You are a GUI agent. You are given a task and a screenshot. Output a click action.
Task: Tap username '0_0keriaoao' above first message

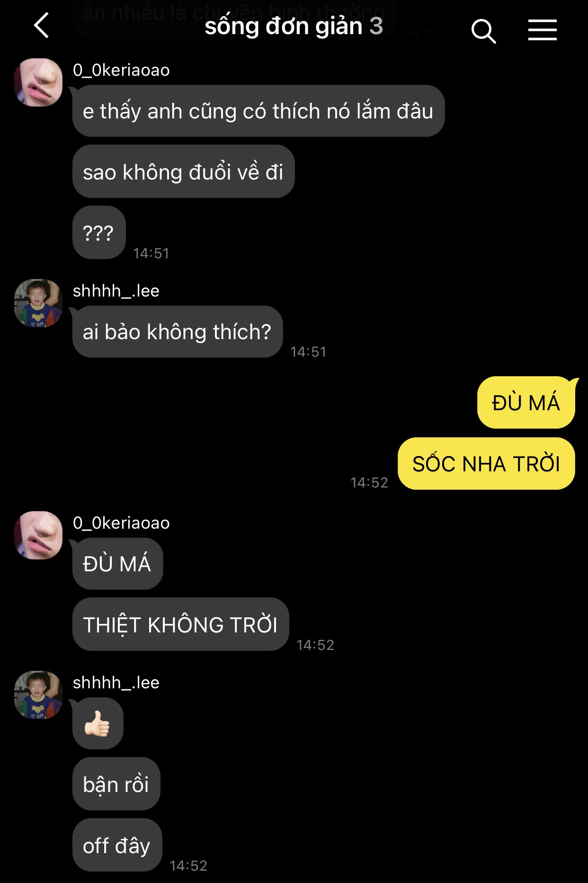(121, 70)
